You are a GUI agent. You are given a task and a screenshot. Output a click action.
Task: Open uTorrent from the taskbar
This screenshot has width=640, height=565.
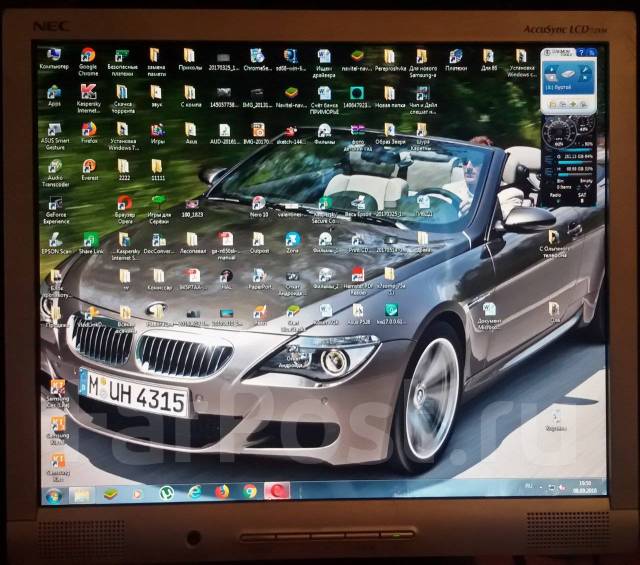tap(166, 493)
